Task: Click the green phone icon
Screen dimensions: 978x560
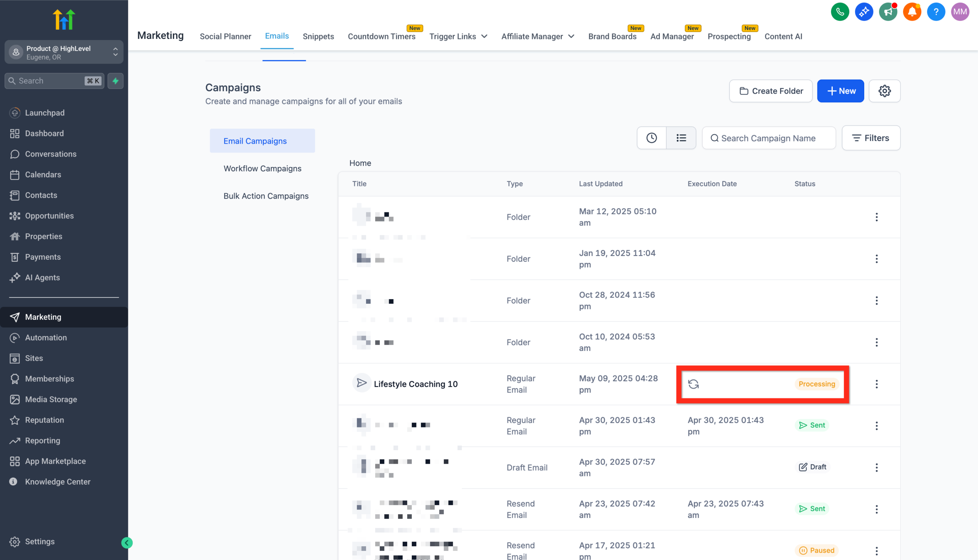Action: tap(840, 11)
